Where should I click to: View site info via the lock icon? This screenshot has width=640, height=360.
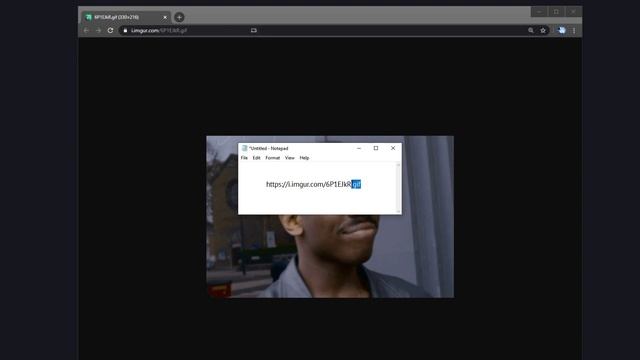[125, 30]
